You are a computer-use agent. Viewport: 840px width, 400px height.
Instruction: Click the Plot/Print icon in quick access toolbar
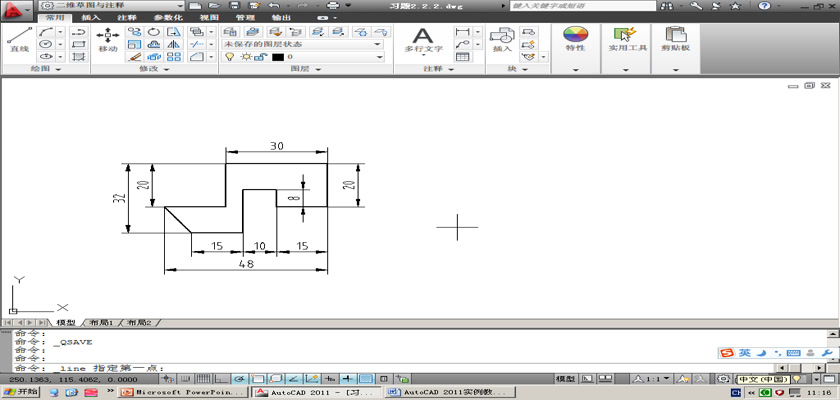point(333,5)
